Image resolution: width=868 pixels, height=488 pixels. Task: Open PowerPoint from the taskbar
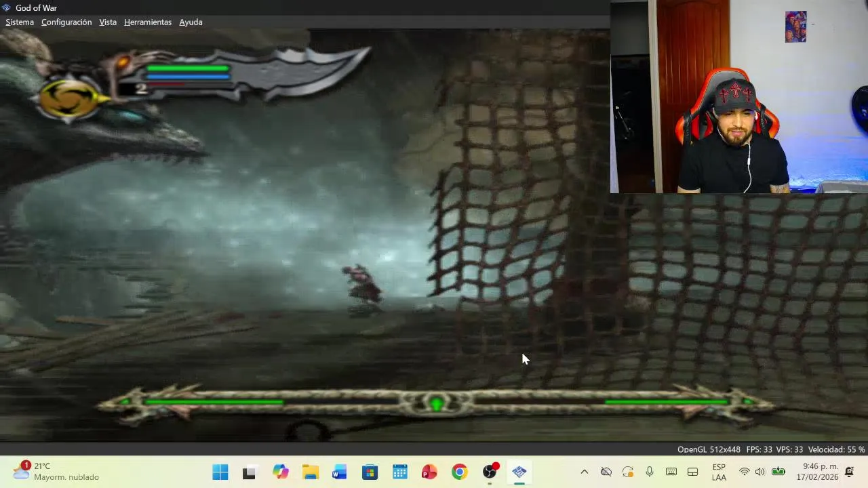pyautogui.click(x=429, y=472)
